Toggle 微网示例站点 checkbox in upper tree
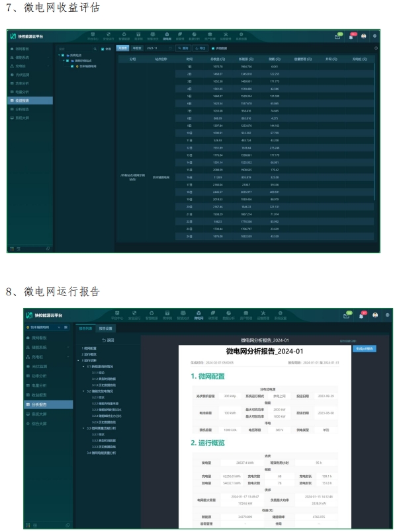The width and height of the screenshot is (395, 532). pos(67,61)
